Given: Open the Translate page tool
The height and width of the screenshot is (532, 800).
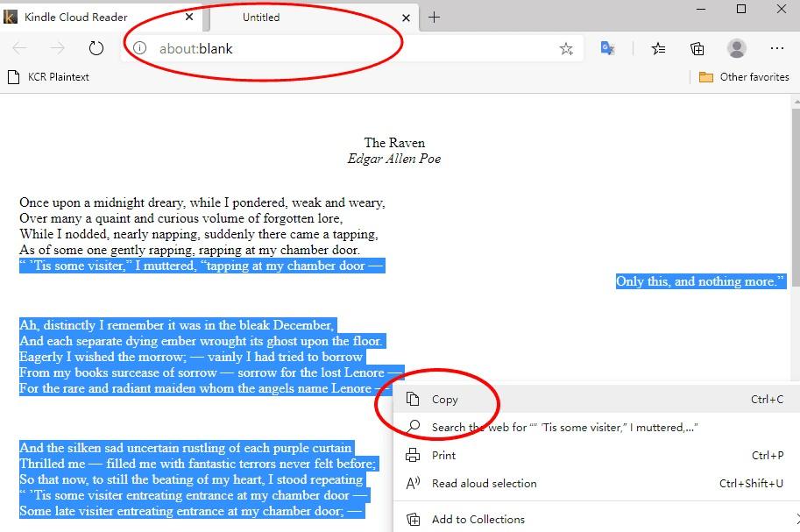Looking at the screenshot, I should (x=606, y=49).
